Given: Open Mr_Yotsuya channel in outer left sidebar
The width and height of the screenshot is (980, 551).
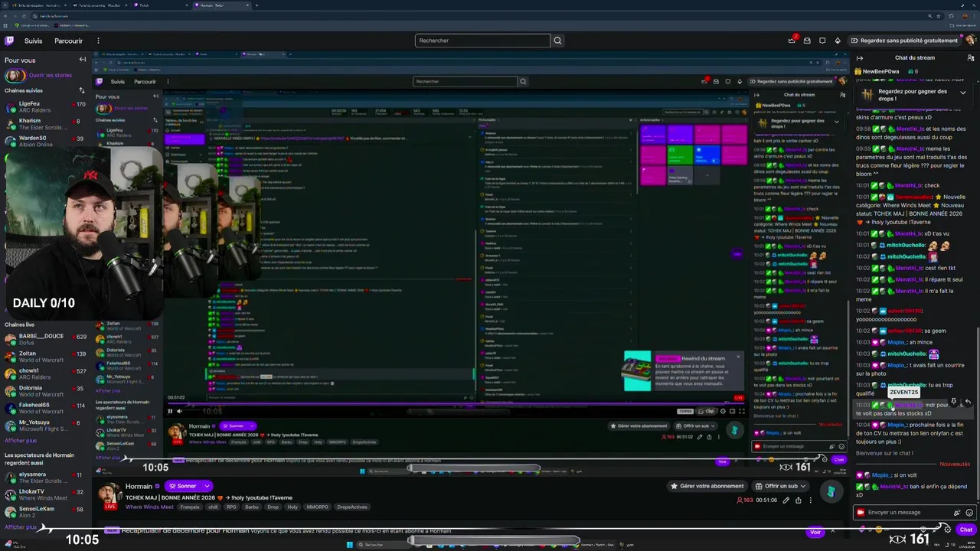Looking at the screenshot, I should pyautogui.click(x=44, y=425).
